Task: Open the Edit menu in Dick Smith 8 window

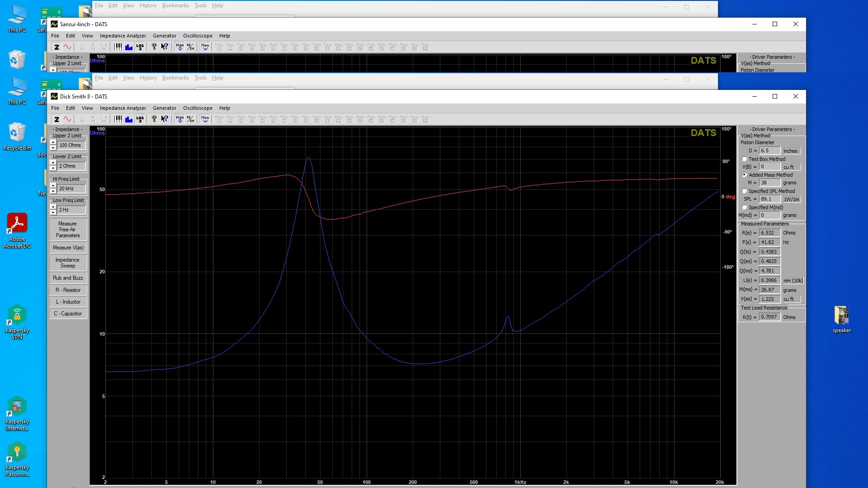Action: 71,108
